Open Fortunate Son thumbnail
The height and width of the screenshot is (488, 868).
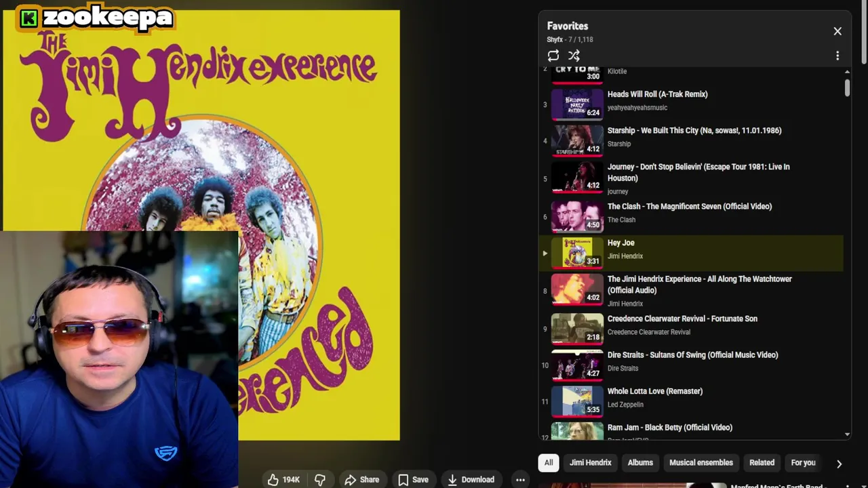pyautogui.click(x=577, y=329)
